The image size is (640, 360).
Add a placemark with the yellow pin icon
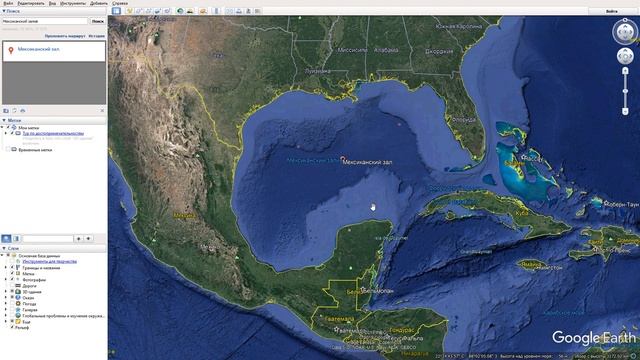click(130, 11)
